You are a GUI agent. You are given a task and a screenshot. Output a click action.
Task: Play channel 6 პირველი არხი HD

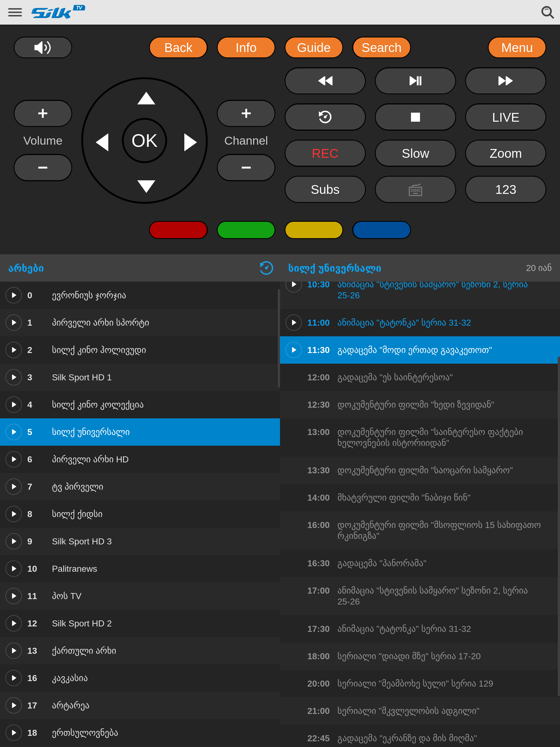click(x=14, y=459)
